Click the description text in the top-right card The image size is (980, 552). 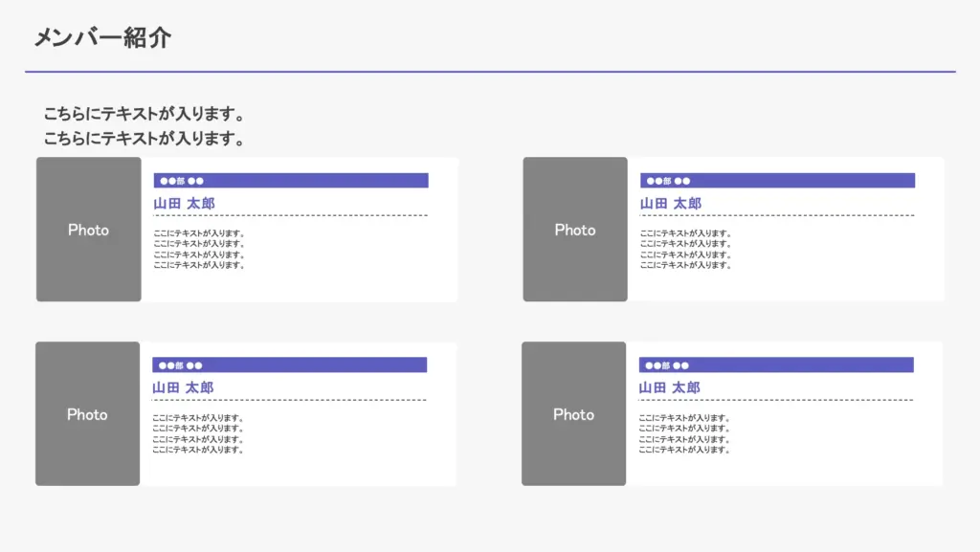pyautogui.click(x=686, y=249)
